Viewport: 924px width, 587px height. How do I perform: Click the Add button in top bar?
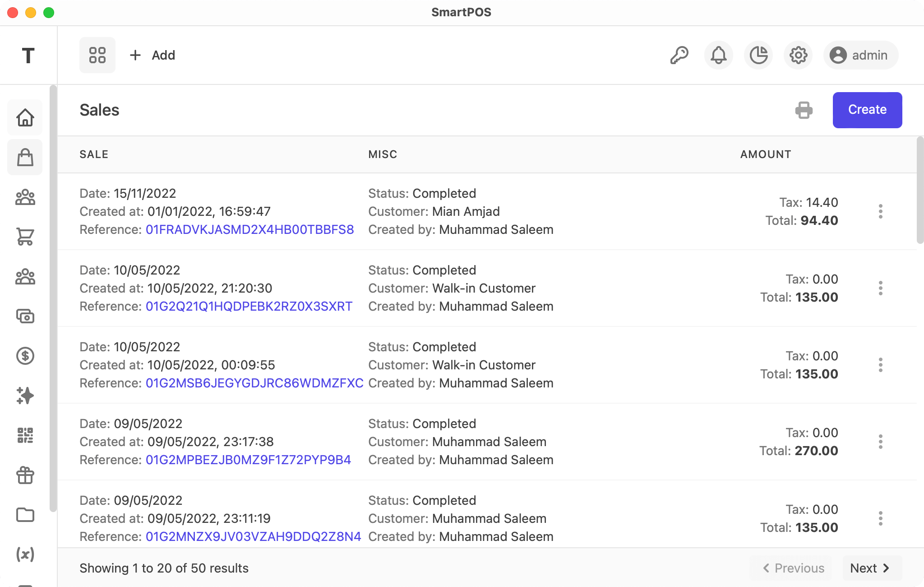pos(152,55)
